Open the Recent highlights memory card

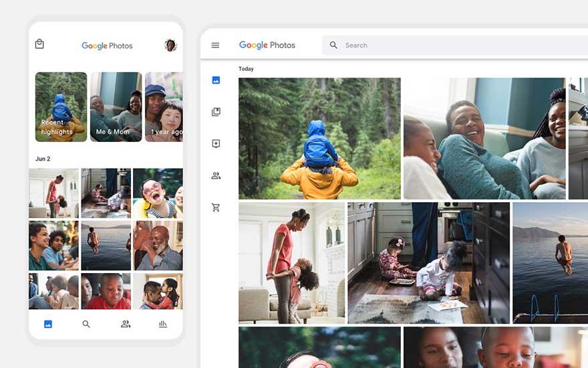coord(61,107)
